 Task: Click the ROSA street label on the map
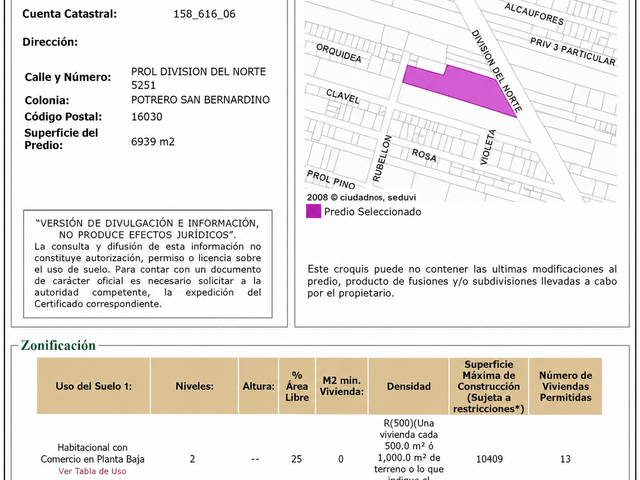[x=424, y=155]
